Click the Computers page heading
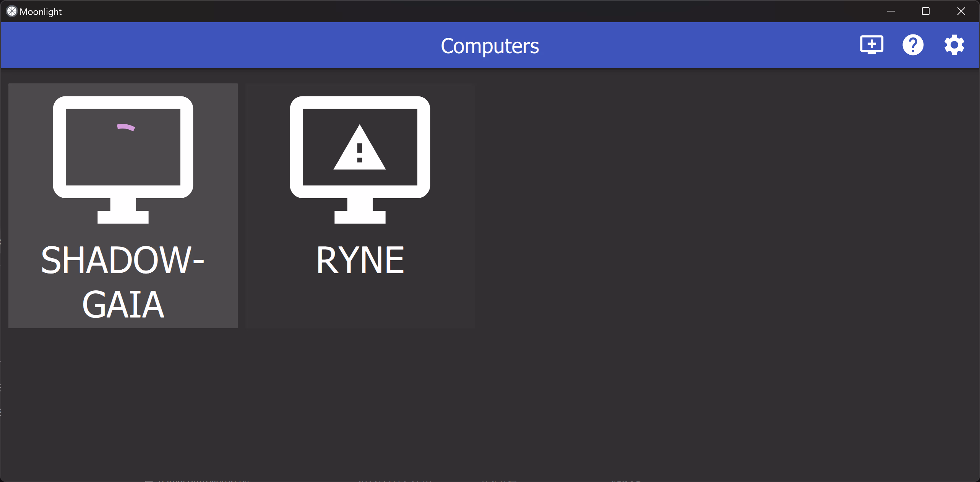980x482 pixels. coord(490,46)
